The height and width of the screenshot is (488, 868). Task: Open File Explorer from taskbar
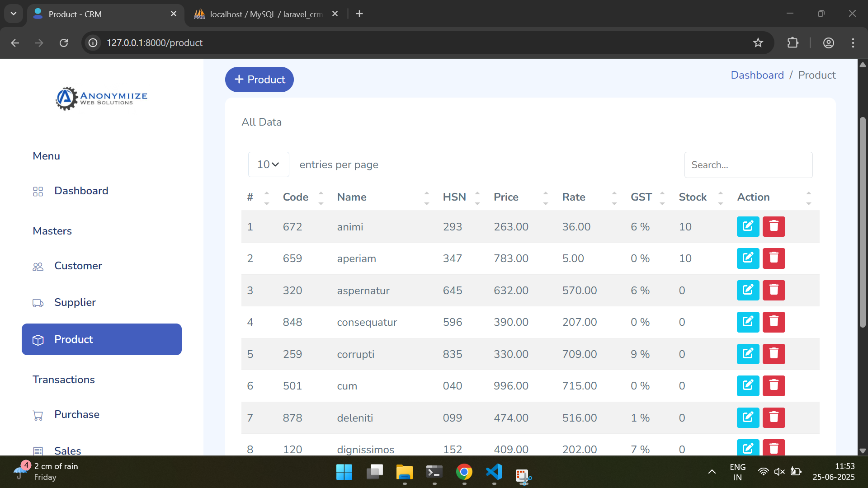(x=404, y=472)
